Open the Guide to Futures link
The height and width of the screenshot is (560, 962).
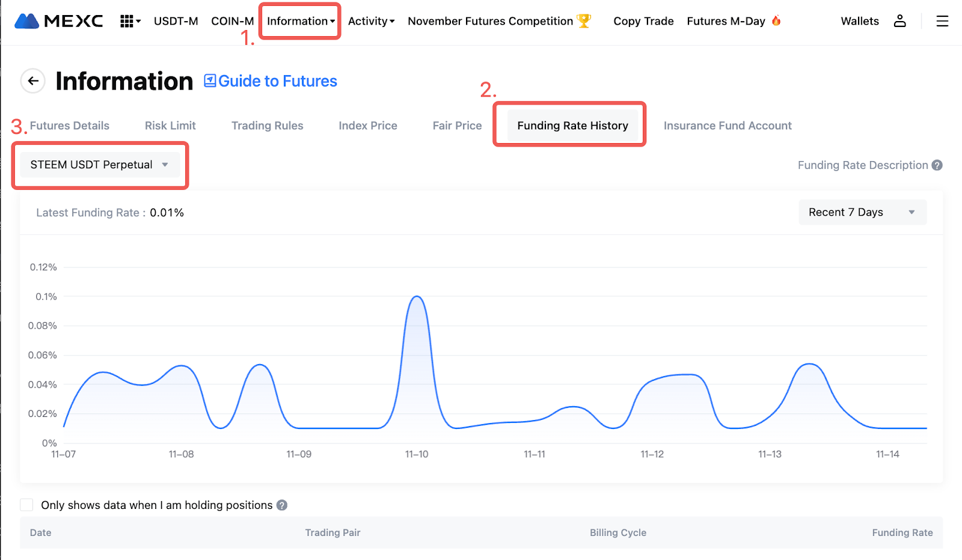(271, 81)
